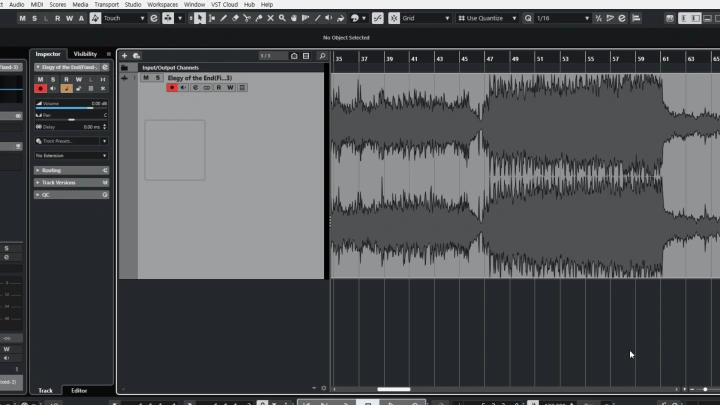Image resolution: width=720 pixels, height=405 pixels.
Task: Click the Delay value stepper arrows
Action: click(x=105, y=126)
